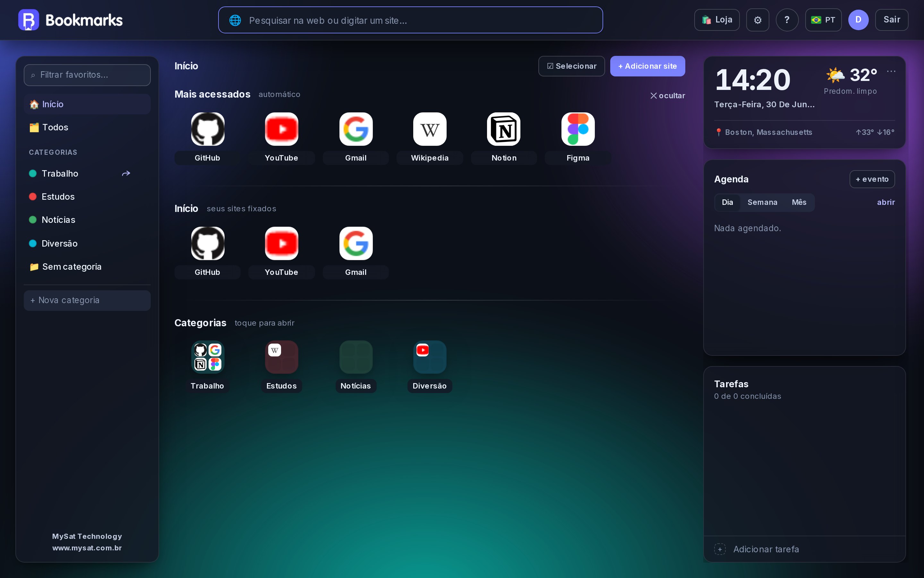Viewport: 924px width, 578px height.
Task: Open the Notion shortcut icon
Action: click(x=504, y=129)
